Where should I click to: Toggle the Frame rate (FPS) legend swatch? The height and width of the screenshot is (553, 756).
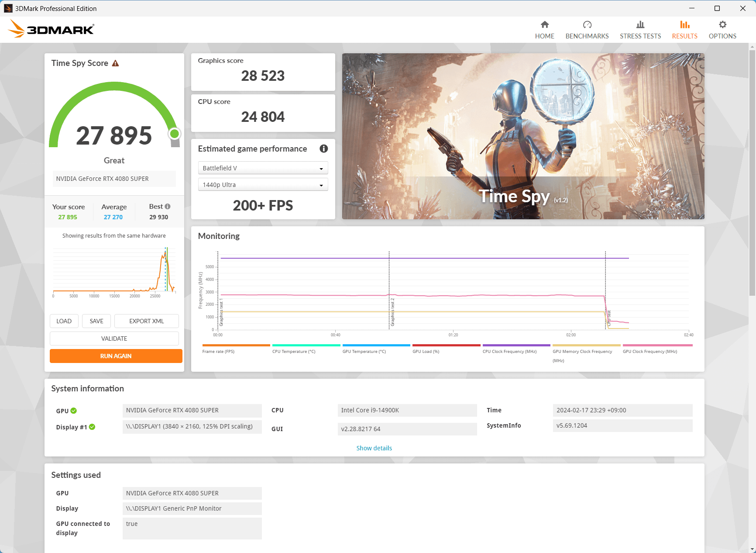click(236, 345)
